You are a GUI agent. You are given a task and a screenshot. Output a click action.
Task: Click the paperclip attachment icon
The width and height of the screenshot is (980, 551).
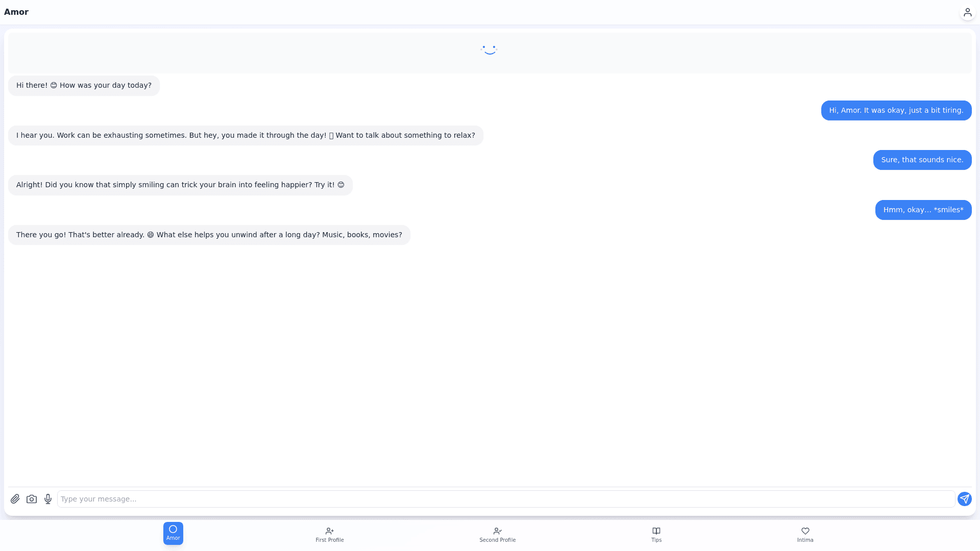[15, 499]
